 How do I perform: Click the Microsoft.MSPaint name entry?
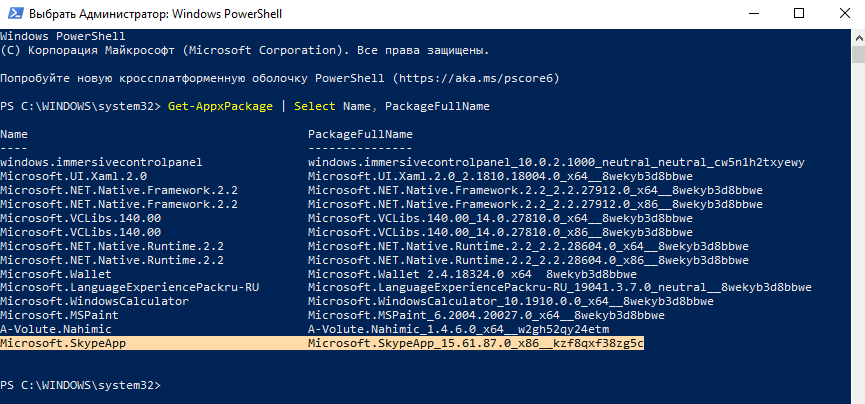59,316
